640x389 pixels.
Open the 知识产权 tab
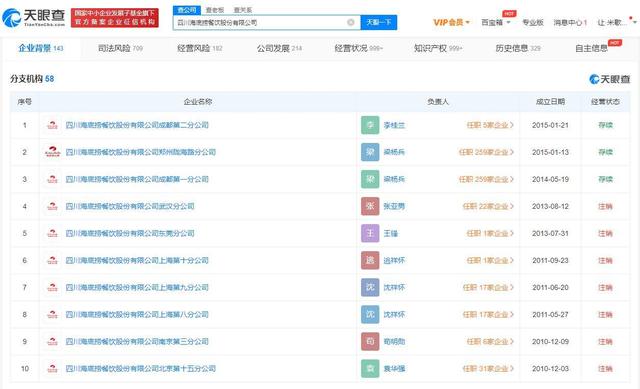coord(438,48)
